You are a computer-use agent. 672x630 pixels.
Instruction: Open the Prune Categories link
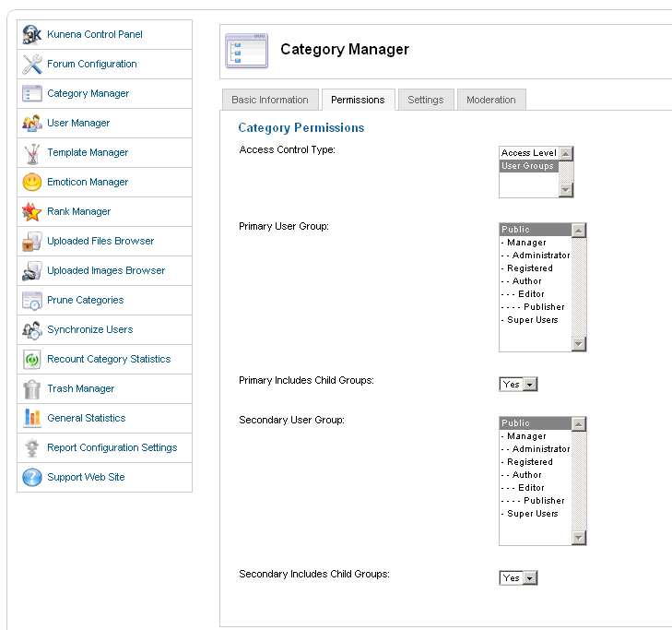click(85, 301)
